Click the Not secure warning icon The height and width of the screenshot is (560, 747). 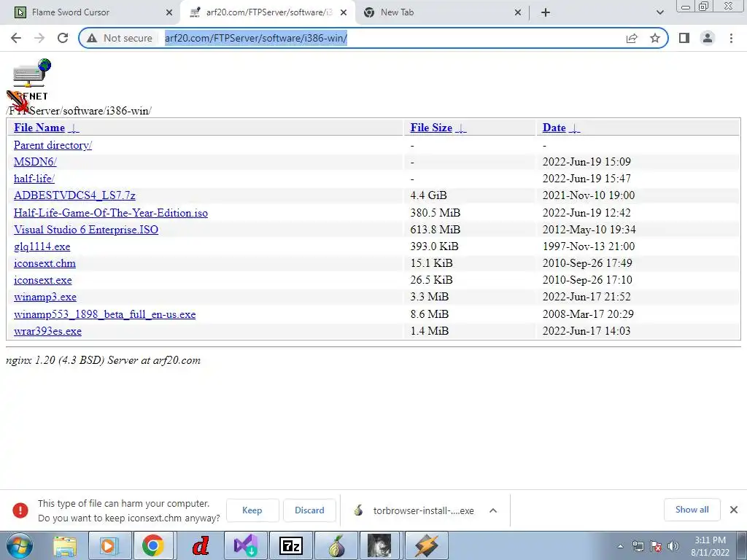click(92, 38)
